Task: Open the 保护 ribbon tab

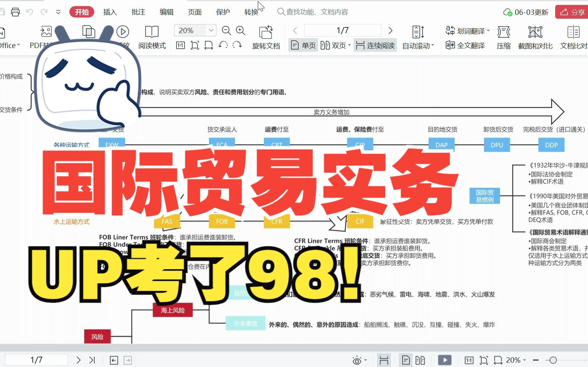Action: [x=223, y=12]
